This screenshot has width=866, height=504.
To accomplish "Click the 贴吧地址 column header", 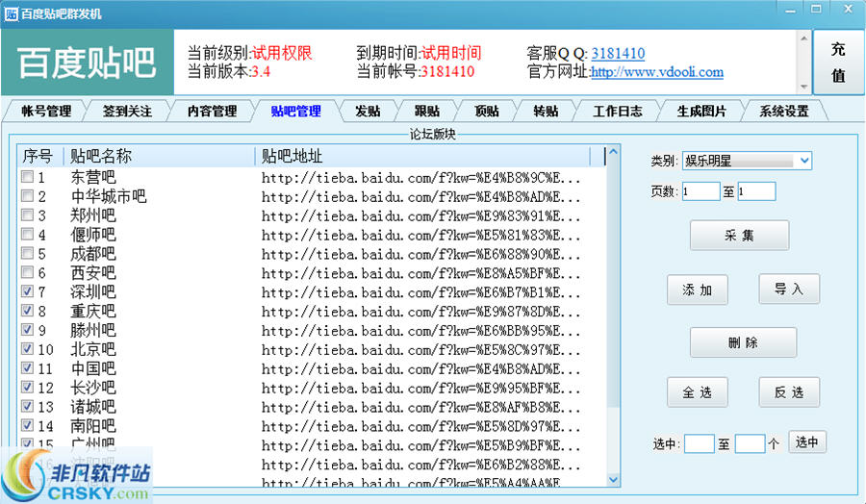I will (422, 156).
